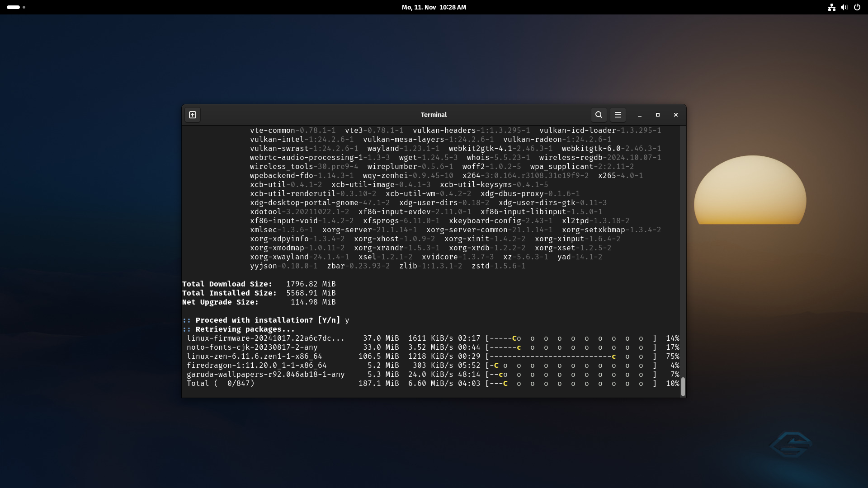Image resolution: width=868 pixels, height=488 pixels.
Task: Close the Terminal window
Action: click(x=676, y=115)
